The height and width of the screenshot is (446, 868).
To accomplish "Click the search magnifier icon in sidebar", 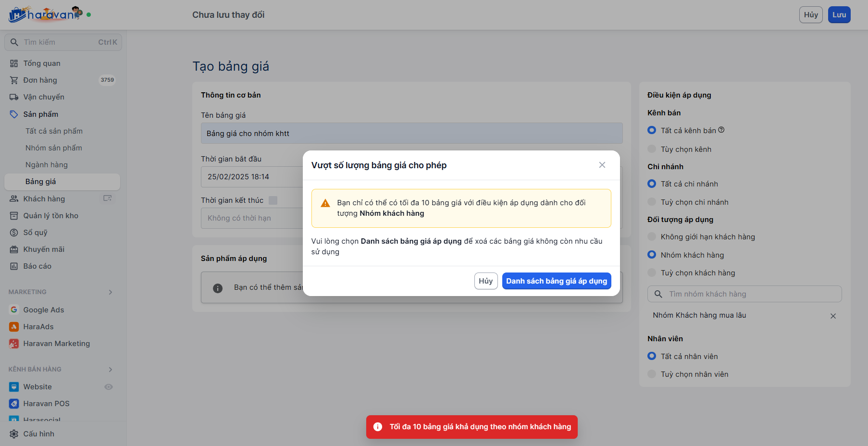I will pyautogui.click(x=14, y=42).
